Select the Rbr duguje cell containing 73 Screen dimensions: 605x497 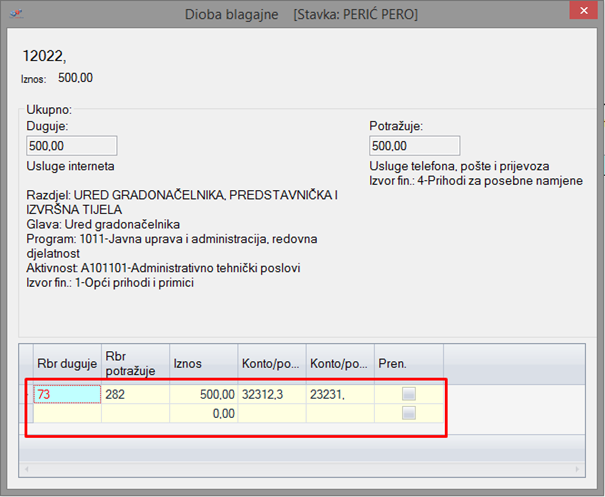(x=67, y=395)
